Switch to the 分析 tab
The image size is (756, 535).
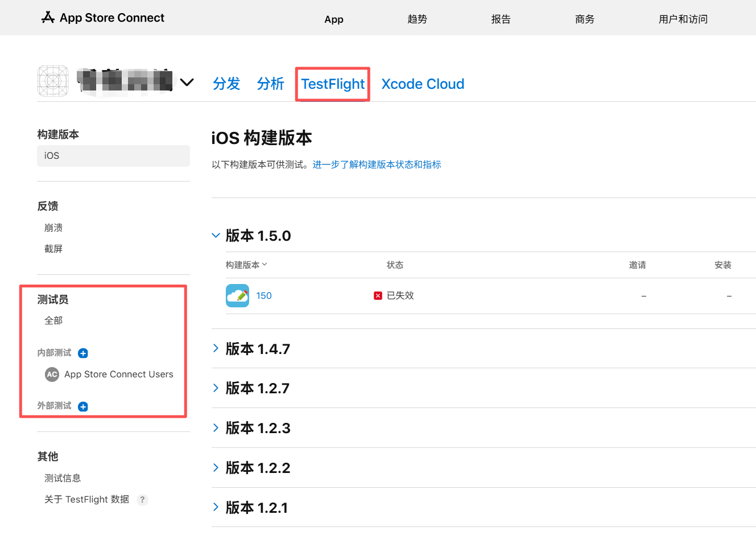click(270, 84)
